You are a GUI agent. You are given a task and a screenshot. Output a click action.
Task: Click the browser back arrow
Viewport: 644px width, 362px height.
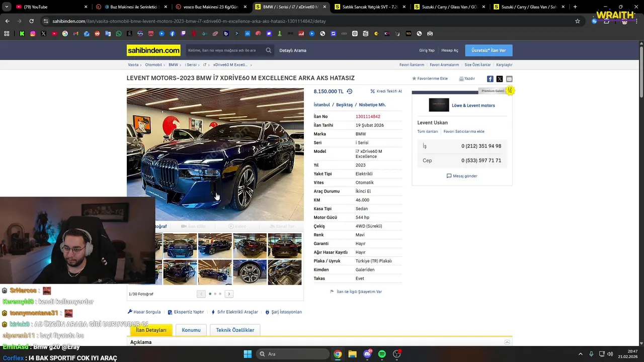[7, 21]
